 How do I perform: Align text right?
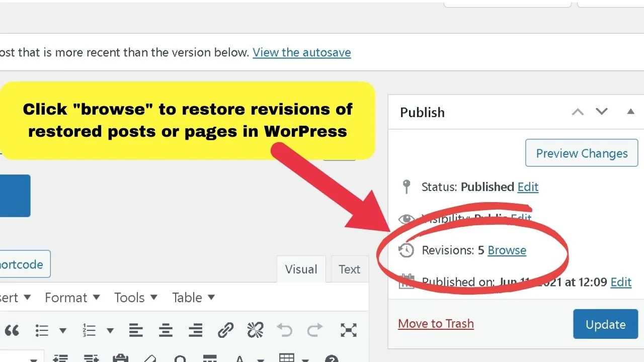[195, 330]
